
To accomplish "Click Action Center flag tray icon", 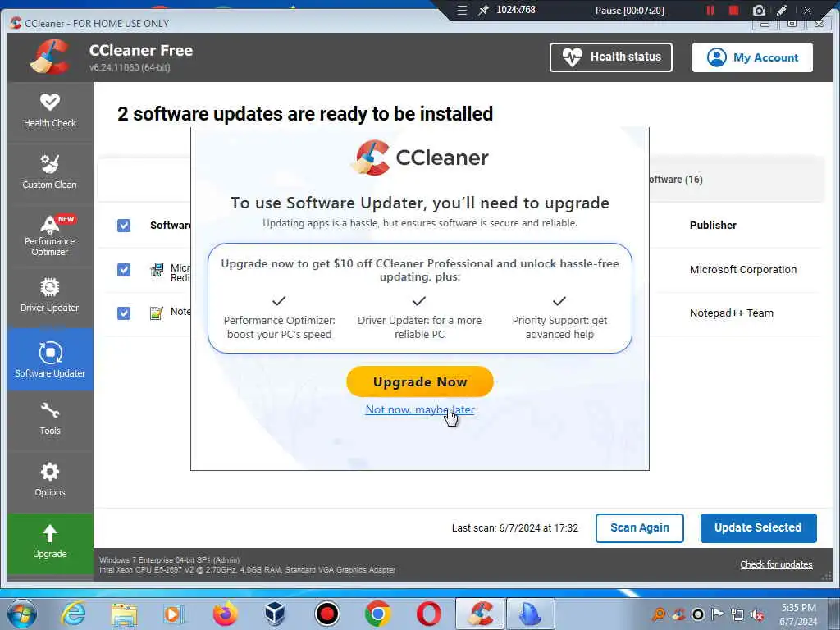I will 717,614.
